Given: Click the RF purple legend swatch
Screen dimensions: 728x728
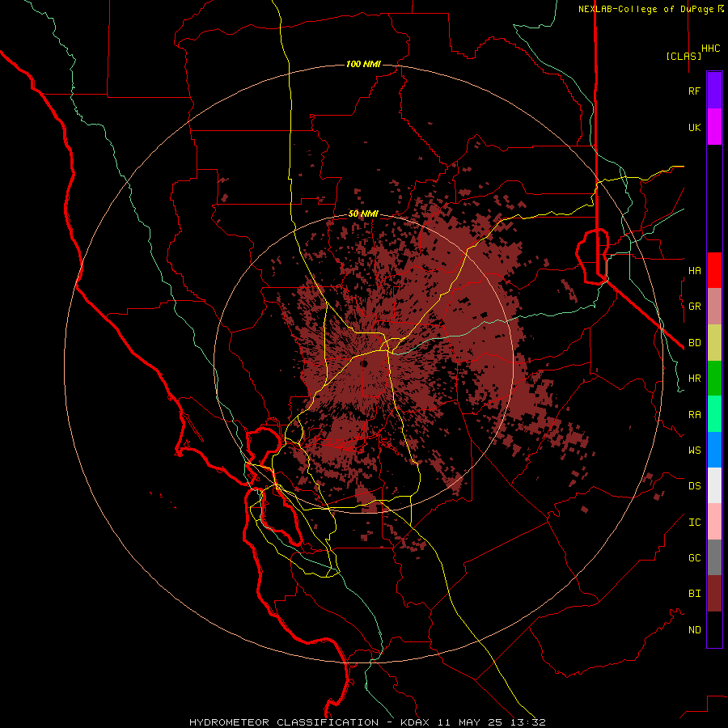Looking at the screenshot, I should 714,91.
